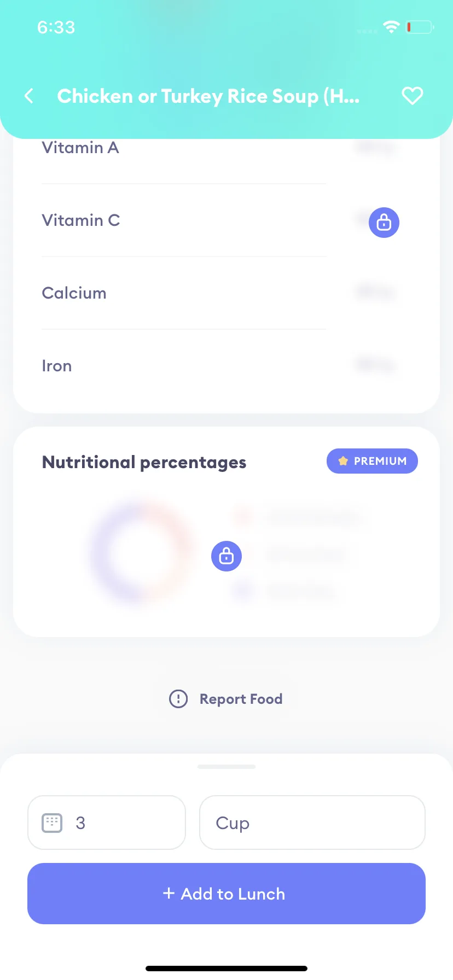453x980 pixels.
Task: Tap the keypad icon in quantity field
Action: pyautogui.click(x=52, y=822)
